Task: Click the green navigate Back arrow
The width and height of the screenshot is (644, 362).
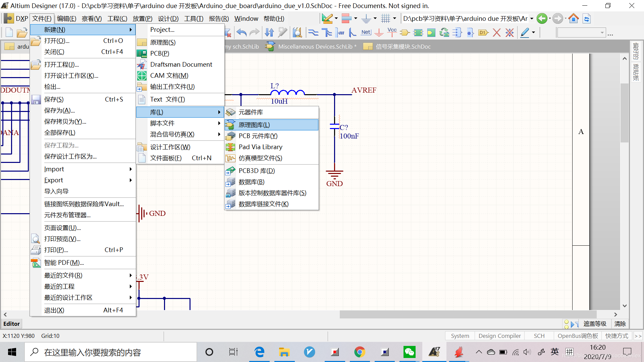Action: [x=542, y=18]
